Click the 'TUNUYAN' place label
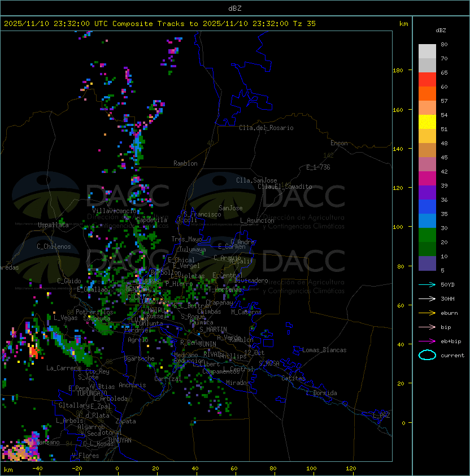The width and height of the screenshot is (470, 476). 119,440
